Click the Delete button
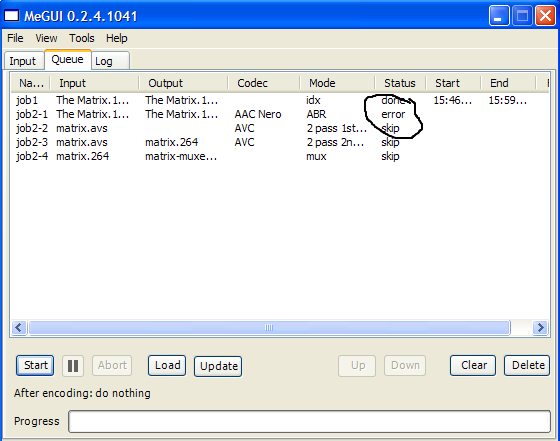 [x=527, y=365]
